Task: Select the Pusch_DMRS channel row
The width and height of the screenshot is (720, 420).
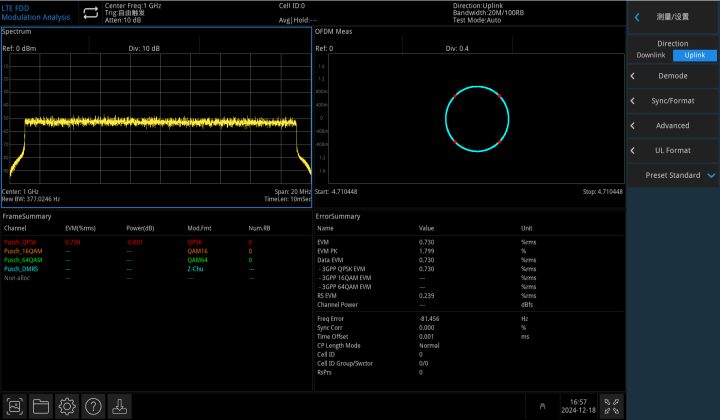Action: coord(156,269)
